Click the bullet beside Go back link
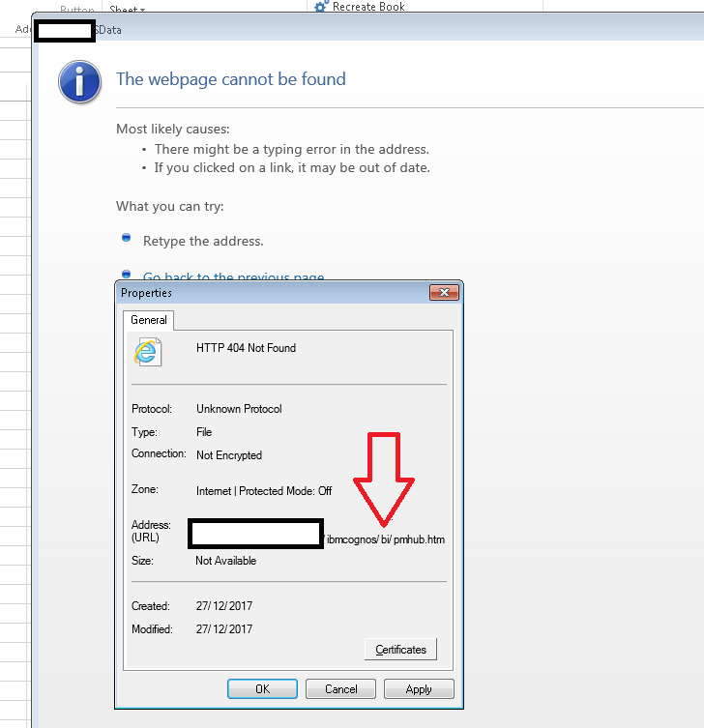 pos(126,275)
